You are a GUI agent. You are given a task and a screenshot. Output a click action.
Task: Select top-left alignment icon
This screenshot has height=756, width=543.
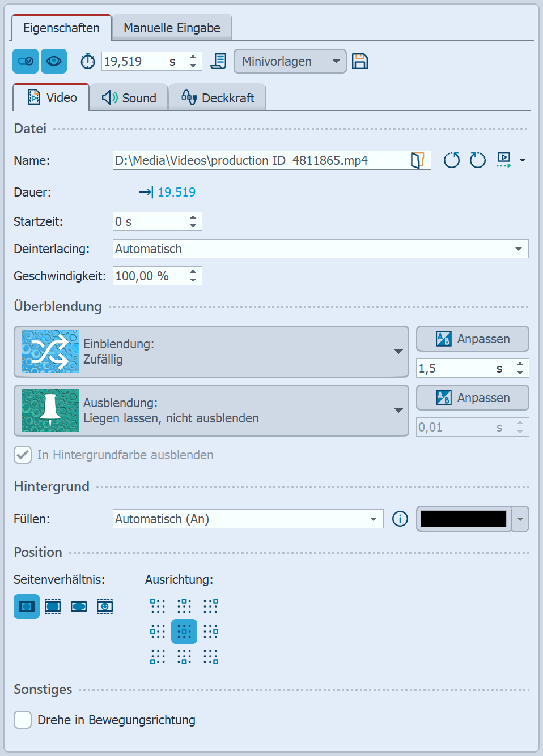point(158,606)
